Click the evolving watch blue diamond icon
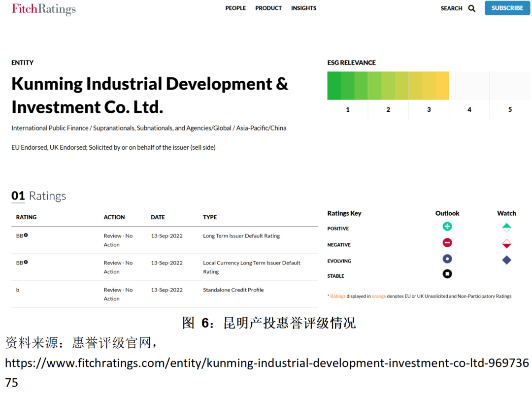Viewport: 532px width, 395px height. (x=506, y=260)
